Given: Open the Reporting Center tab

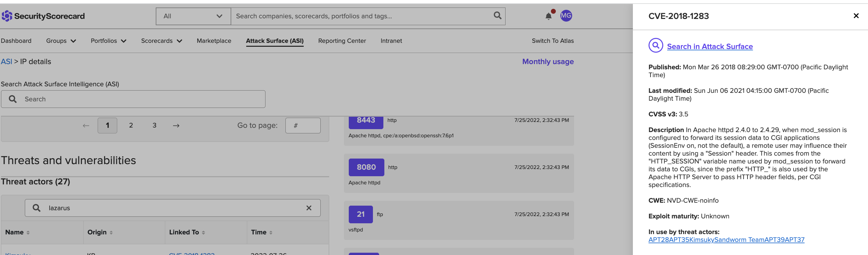Looking at the screenshot, I should click(342, 41).
